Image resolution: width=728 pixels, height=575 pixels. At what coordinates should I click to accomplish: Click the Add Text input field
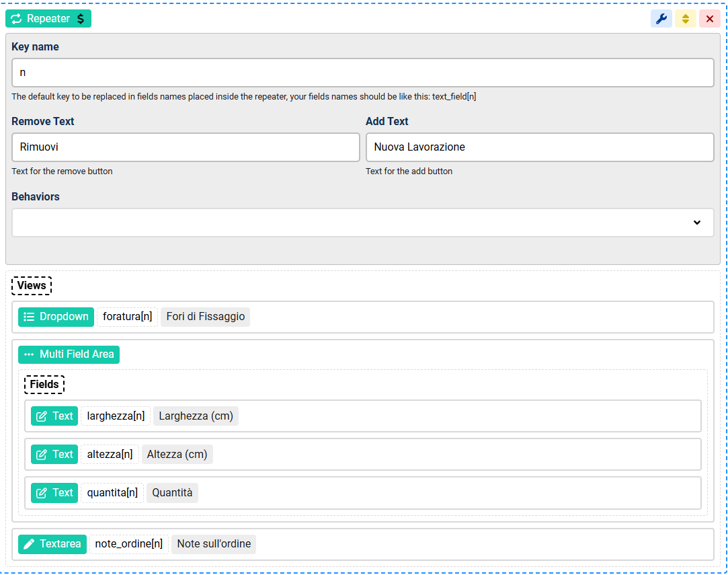pyautogui.click(x=539, y=147)
